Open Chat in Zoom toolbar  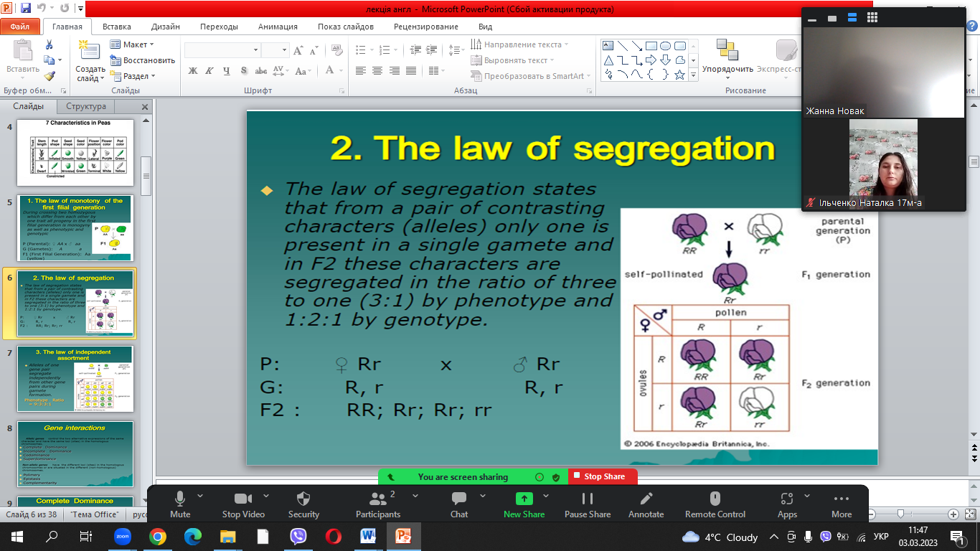tap(459, 504)
